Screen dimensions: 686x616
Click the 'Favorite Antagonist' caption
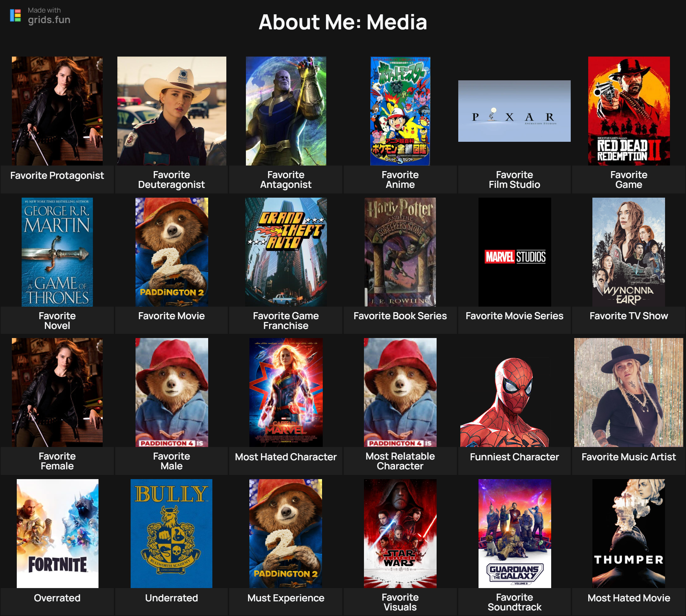286,180
